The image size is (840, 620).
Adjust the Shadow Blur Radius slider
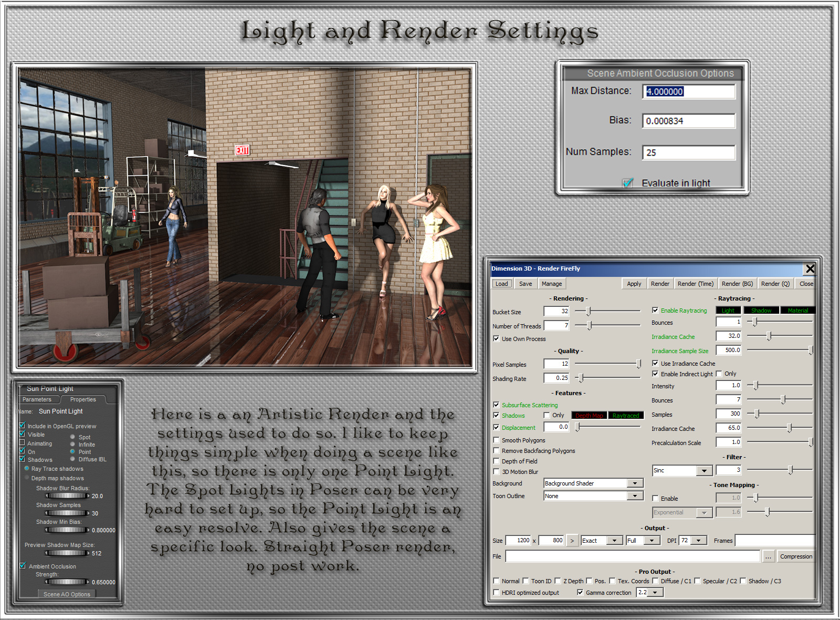pyautogui.click(x=67, y=496)
